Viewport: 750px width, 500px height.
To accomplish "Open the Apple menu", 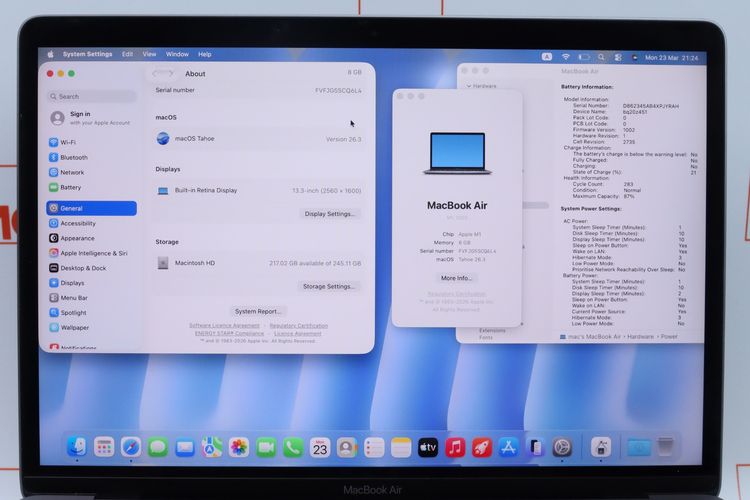I will coord(50,54).
